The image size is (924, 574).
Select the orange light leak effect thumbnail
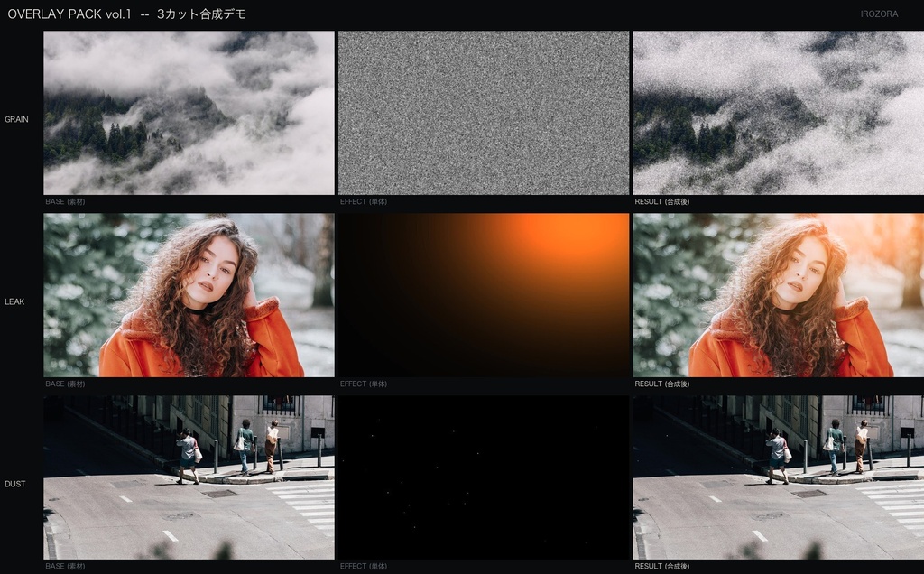(x=484, y=294)
